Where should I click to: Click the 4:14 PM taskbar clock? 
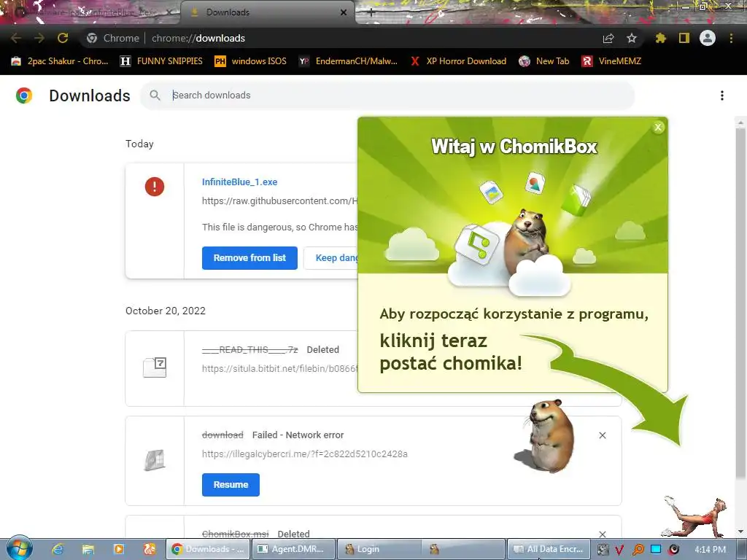click(x=710, y=550)
